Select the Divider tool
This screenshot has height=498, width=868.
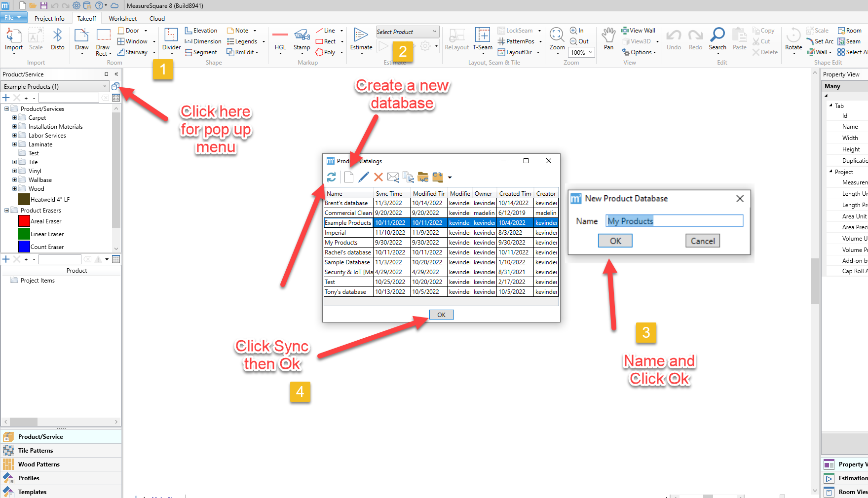coord(171,40)
